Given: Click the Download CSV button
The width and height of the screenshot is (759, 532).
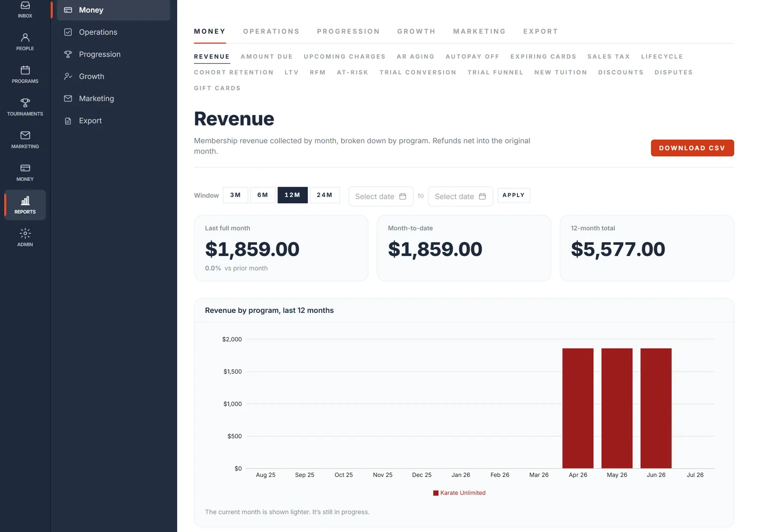Looking at the screenshot, I should tap(692, 148).
